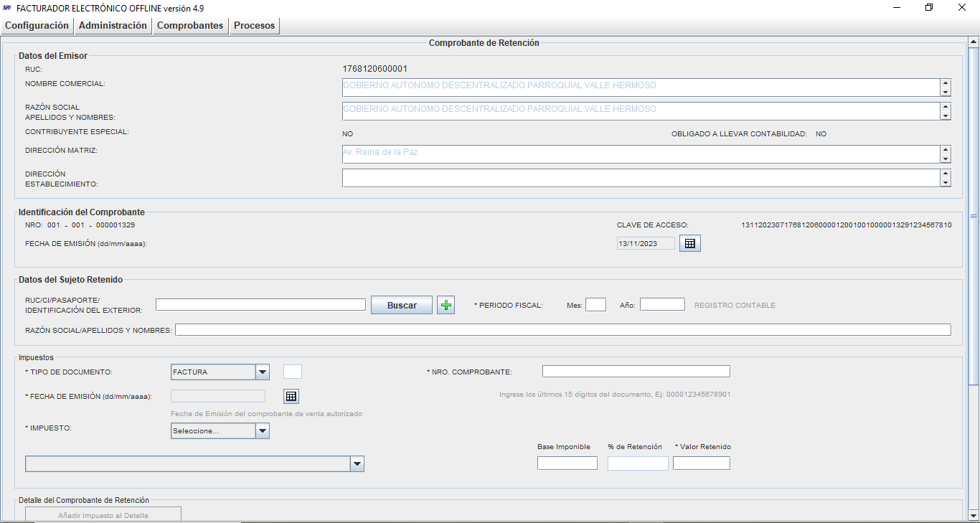Open the Impuesto Seleccione dropdown
Screen dimensions: 980x523
click(x=263, y=430)
